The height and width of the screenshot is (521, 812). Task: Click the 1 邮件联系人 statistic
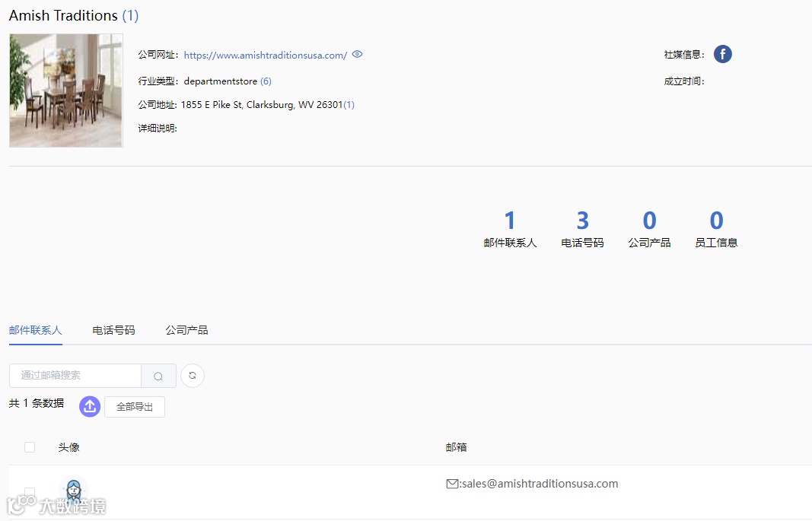pyautogui.click(x=510, y=229)
